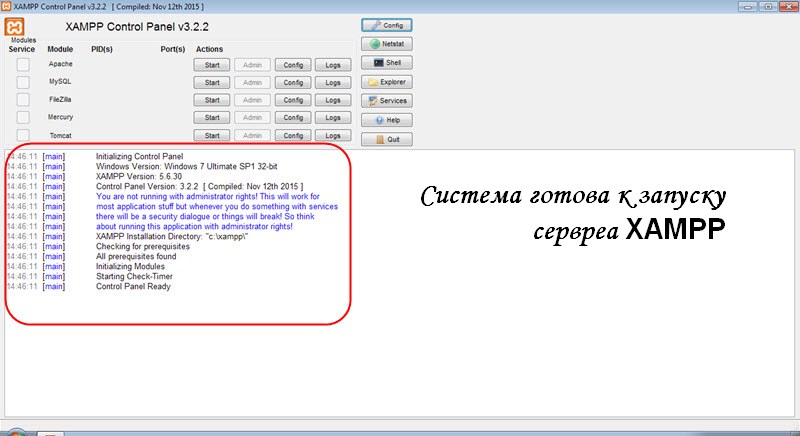Click the Quit button
Image resolution: width=800 pixels, height=436 pixels.
tap(387, 139)
